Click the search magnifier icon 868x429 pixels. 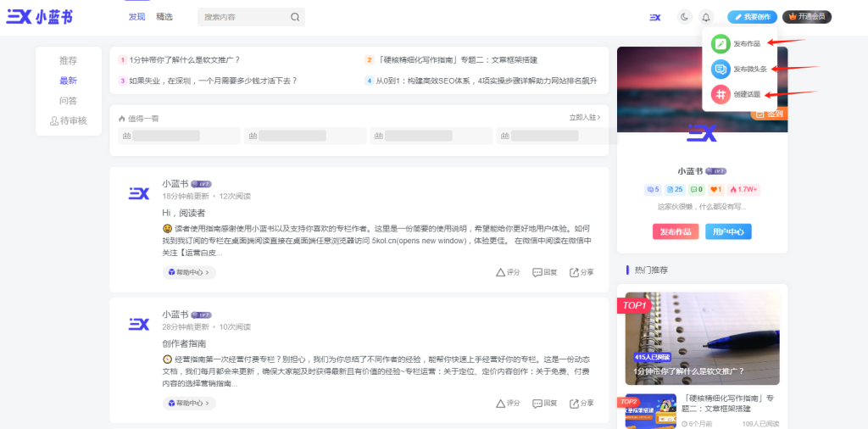[x=295, y=17]
